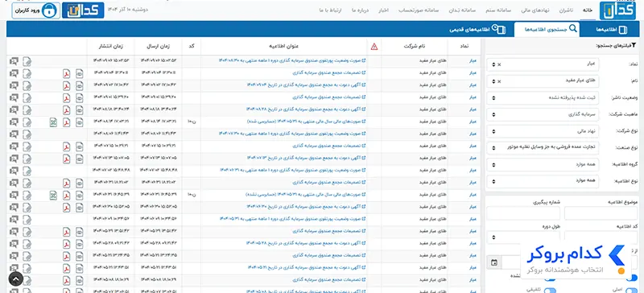The width and height of the screenshot is (644, 293).
Task: Open the نام dropdown showing طلای عیار مفید
Action: click(x=542, y=81)
